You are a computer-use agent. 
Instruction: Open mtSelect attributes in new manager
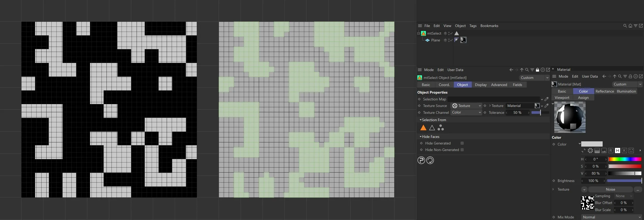point(548,70)
